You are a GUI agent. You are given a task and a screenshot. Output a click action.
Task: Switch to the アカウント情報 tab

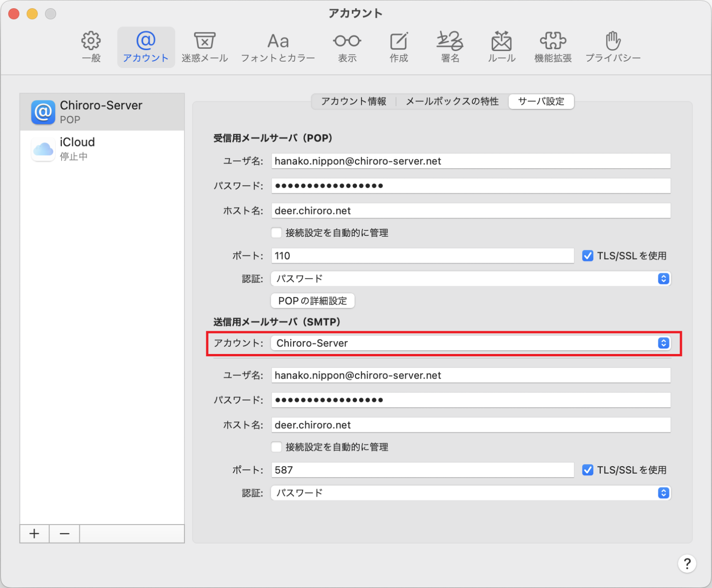point(353,101)
